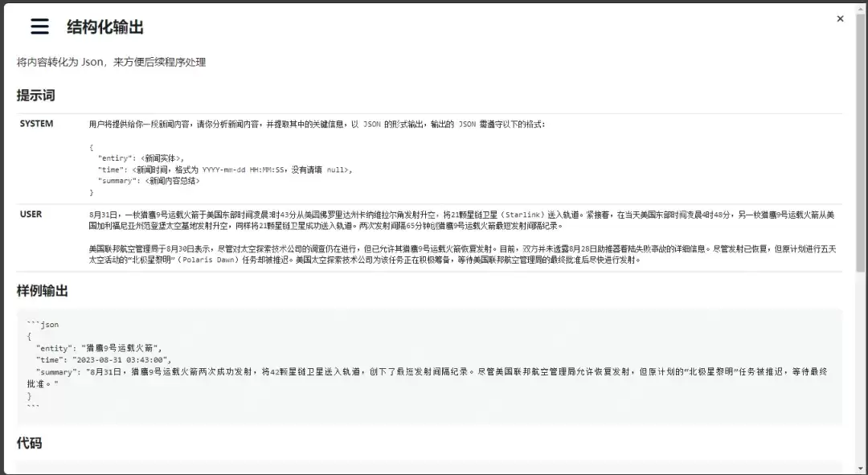Viewport: 868px width, 475px height.
Task: Select the SYSTEM prompt label
Action: pos(35,123)
